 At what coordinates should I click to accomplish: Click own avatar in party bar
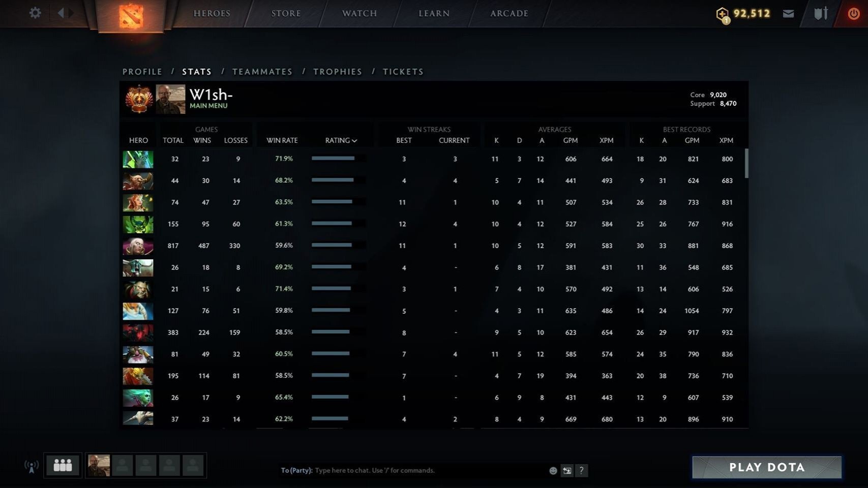pos(99,465)
